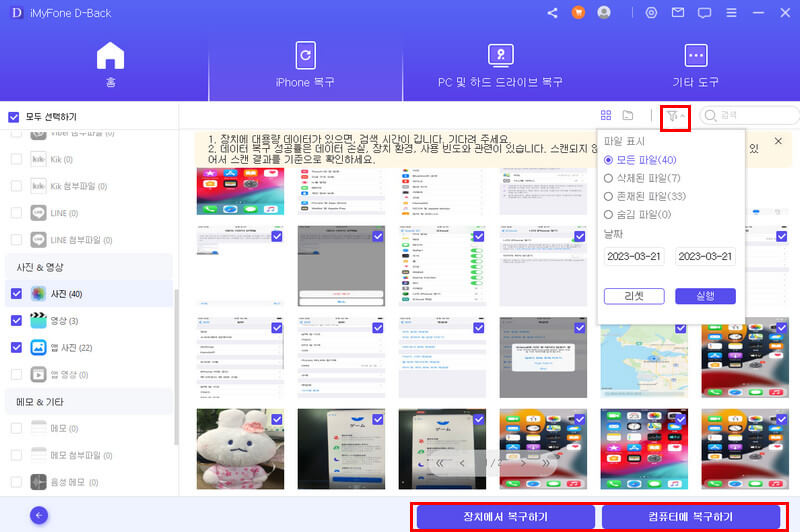
Task: Select the 메모 첨부파일 icon
Action: [38, 455]
